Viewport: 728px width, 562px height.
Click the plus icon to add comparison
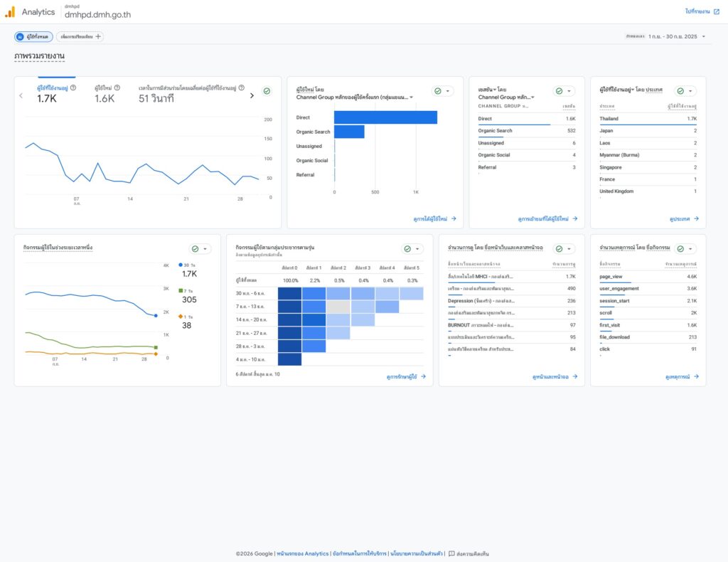coord(98,36)
